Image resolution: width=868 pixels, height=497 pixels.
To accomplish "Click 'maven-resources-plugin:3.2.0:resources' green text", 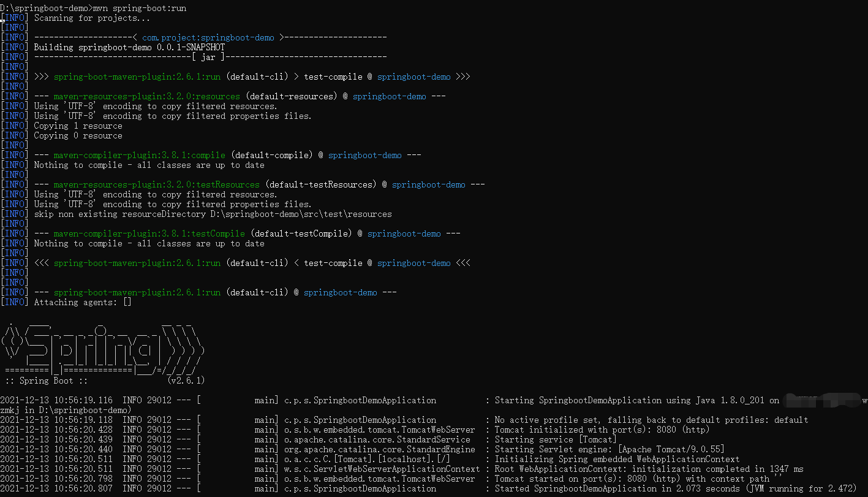I will point(147,96).
